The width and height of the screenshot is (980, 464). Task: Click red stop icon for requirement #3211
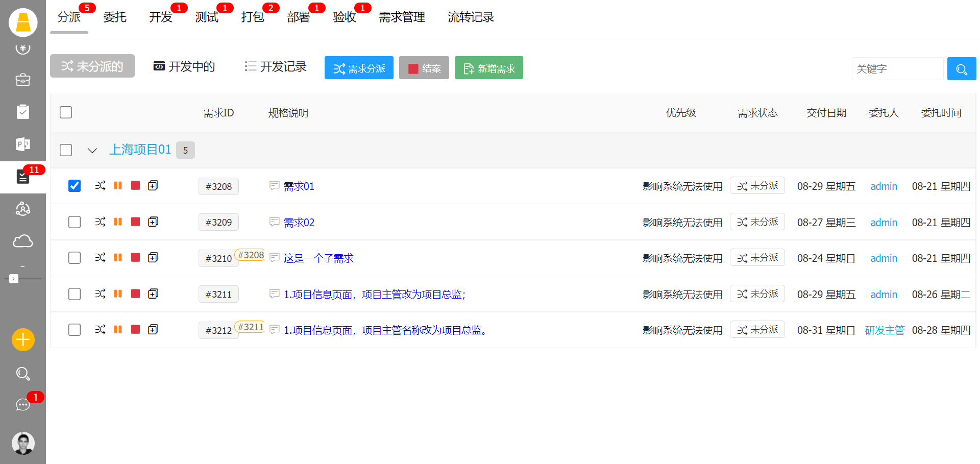tap(135, 294)
